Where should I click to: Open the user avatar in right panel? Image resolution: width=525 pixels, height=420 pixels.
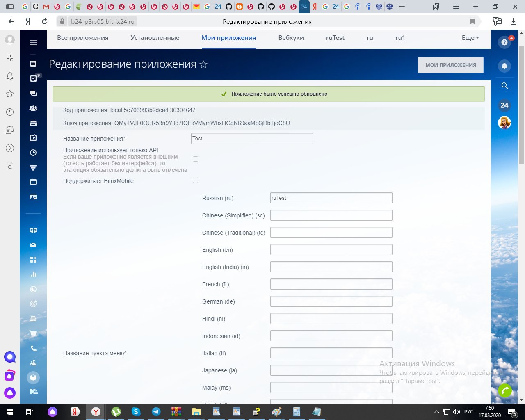tap(504, 122)
